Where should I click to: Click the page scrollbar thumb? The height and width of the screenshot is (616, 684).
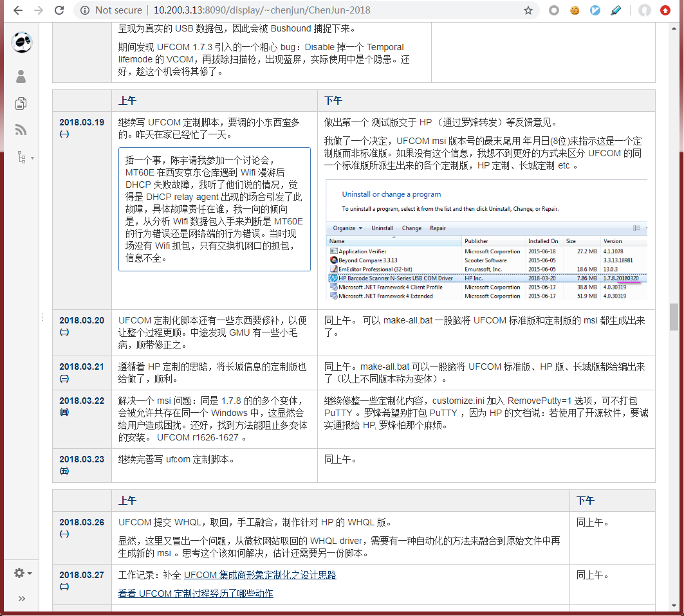tap(674, 317)
